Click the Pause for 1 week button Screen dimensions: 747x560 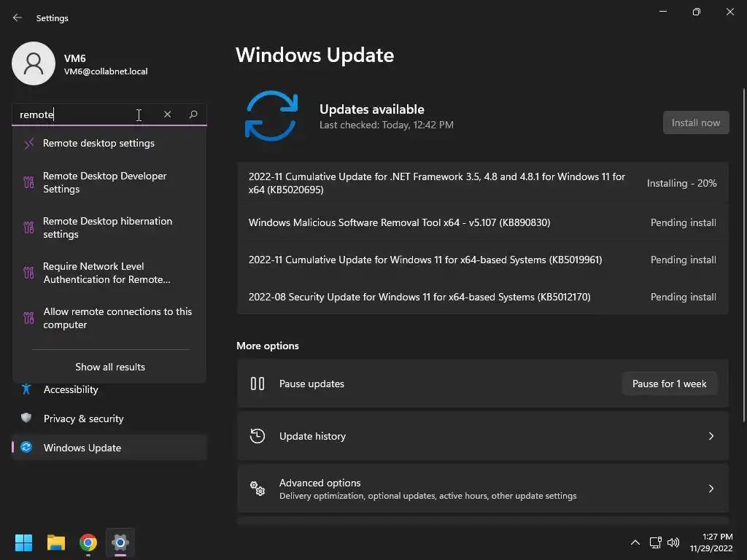tap(669, 384)
